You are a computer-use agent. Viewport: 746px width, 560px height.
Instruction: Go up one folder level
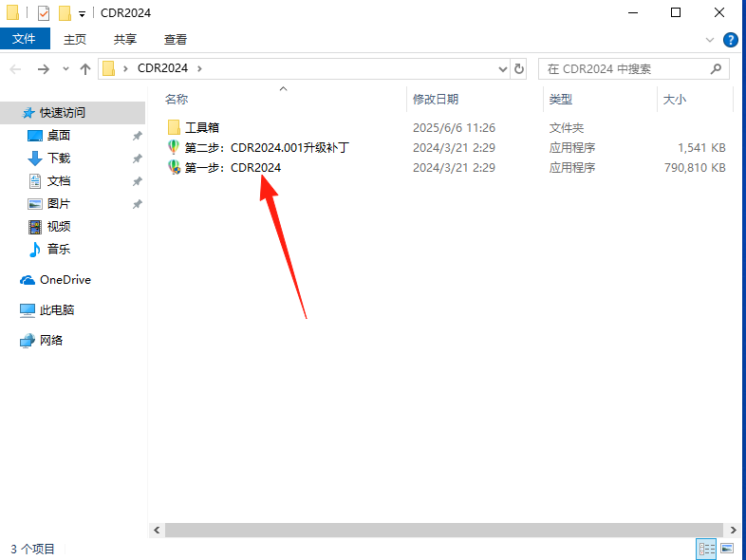(x=85, y=69)
